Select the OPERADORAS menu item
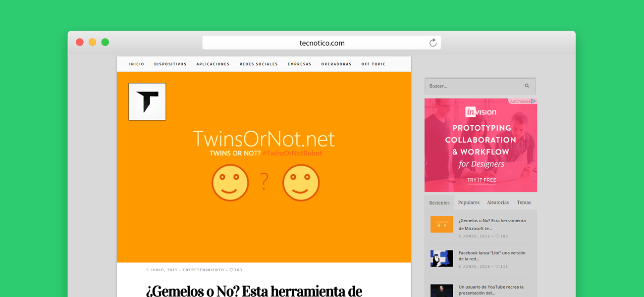The width and height of the screenshot is (644, 297). 336,64
